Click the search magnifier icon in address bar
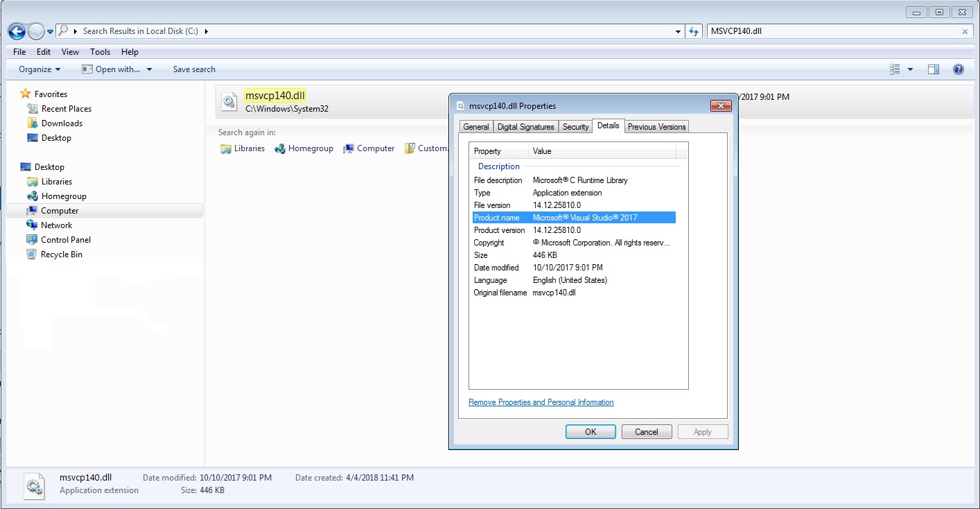Image resolution: width=980 pixels, height=509 pixels. pyautogui.click(x=62, y=31)
